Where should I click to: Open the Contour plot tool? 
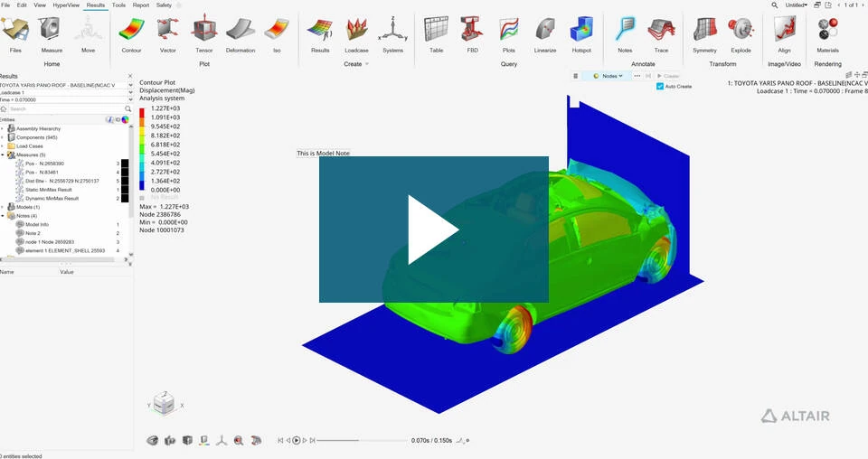(131, 34)
